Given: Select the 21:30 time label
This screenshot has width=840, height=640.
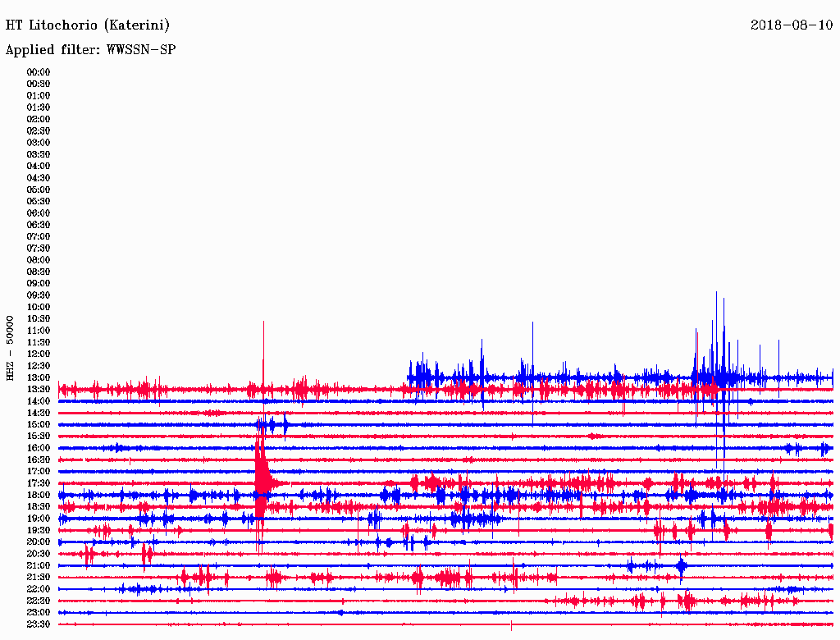Looking at the screenshot, I should coord(39,578).
